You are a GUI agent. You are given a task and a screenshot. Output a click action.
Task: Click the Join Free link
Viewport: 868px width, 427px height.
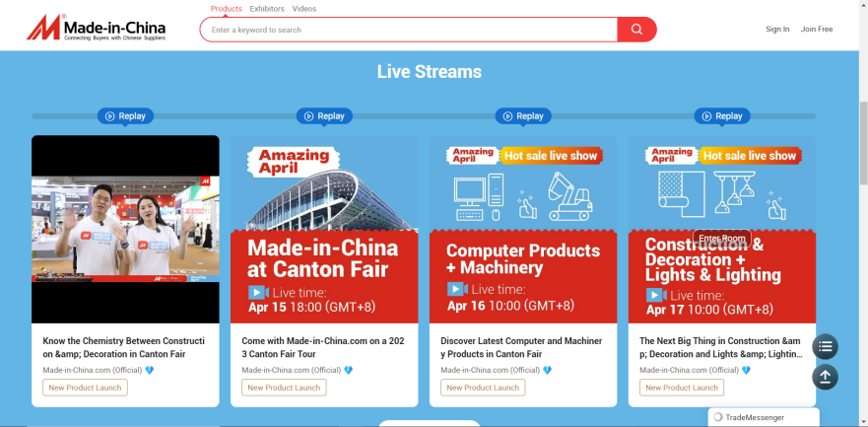817,30
